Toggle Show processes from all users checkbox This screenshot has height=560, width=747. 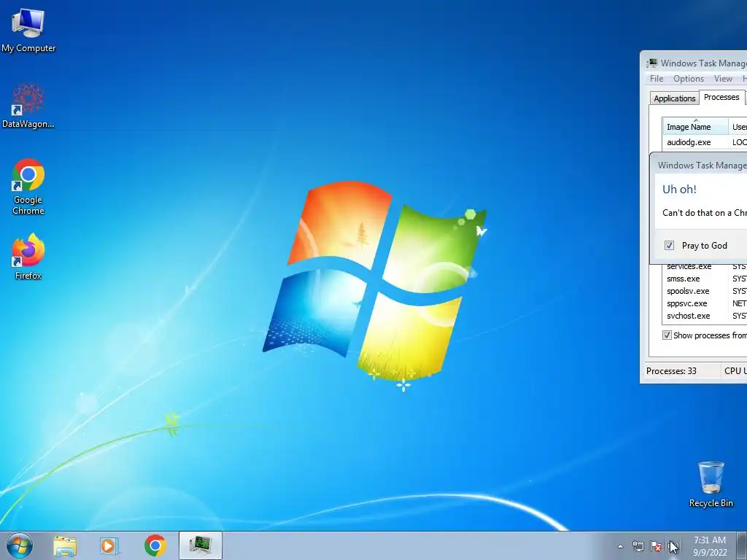click(x=667, y=335)
